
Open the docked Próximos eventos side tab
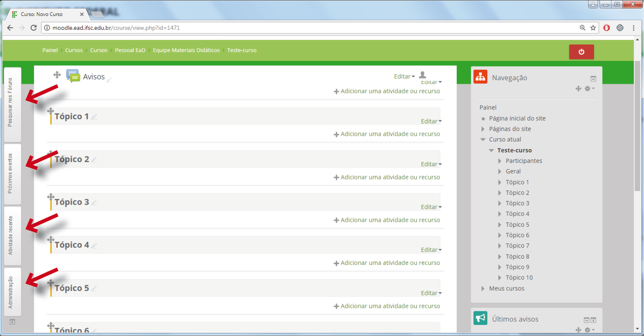tap(11, 174)
